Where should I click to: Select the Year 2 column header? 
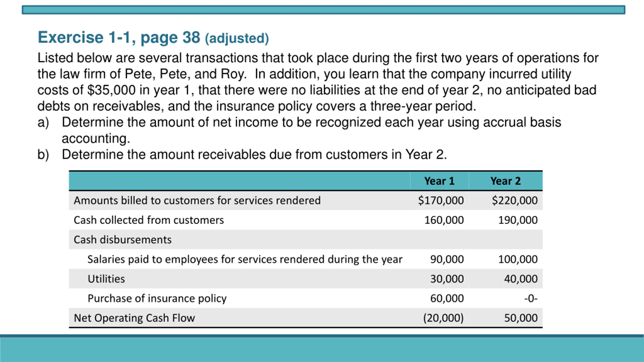click(505, 181)
